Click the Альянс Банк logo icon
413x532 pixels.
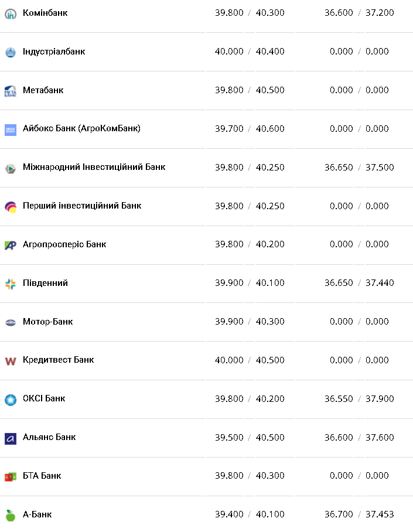[11, 438]
